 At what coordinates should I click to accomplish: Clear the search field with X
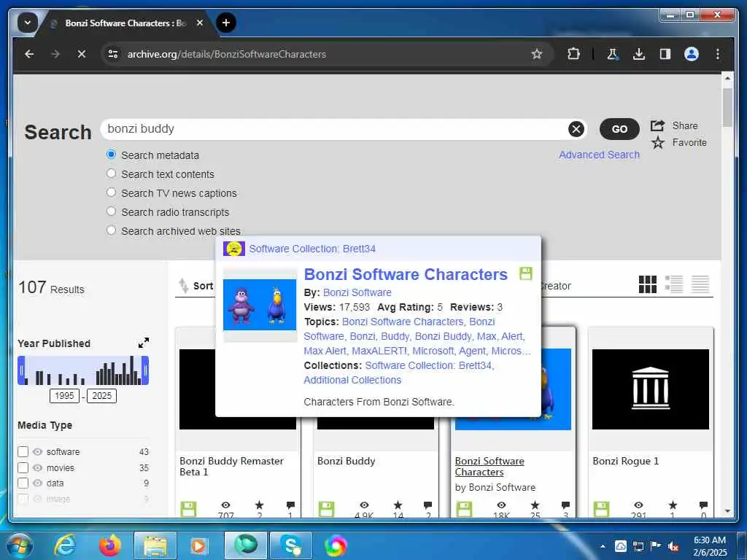pos(576,129)
